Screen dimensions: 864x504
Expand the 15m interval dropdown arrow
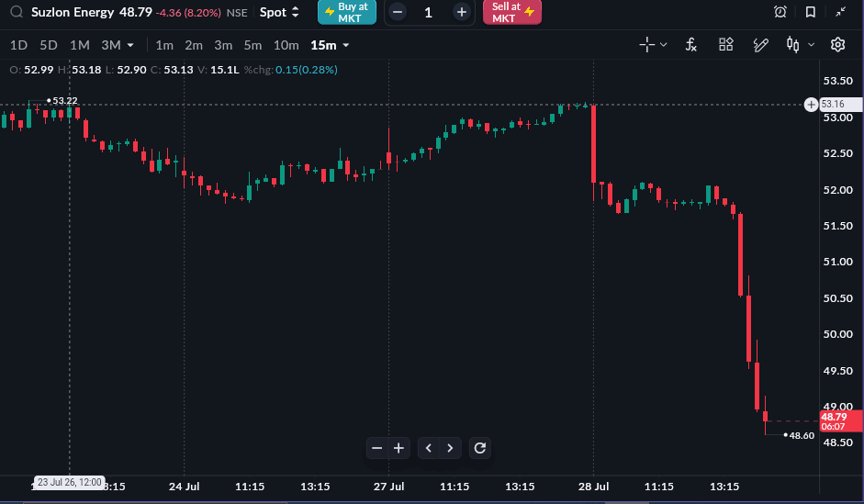click(346, 45)
